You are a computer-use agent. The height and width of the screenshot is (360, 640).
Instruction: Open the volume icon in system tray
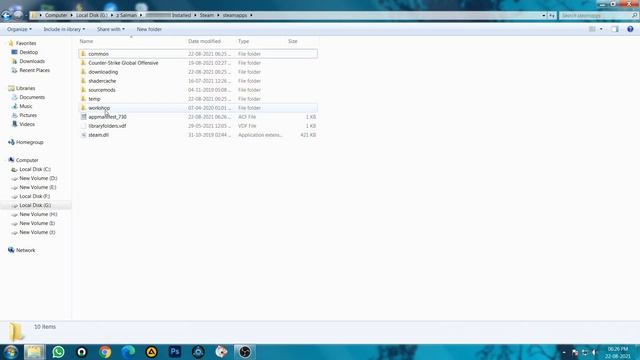pyautogui.click(x=594, y=352)
